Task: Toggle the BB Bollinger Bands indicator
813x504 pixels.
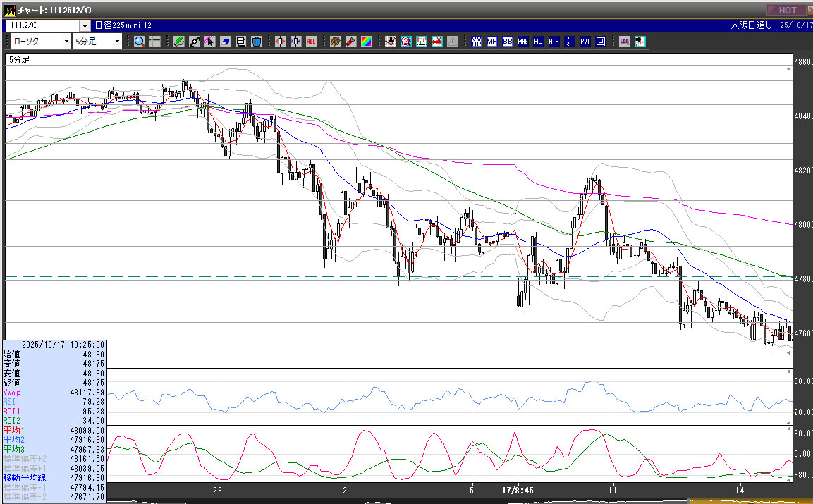Action: pyautogui.click(x=508, y=42)
